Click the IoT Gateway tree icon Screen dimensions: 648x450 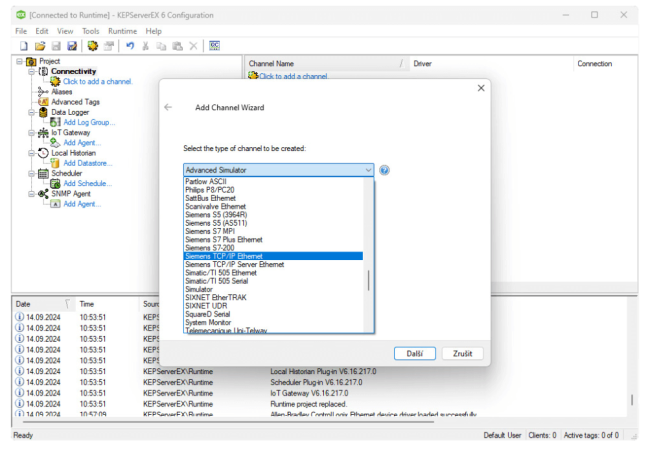coord(43,133)
